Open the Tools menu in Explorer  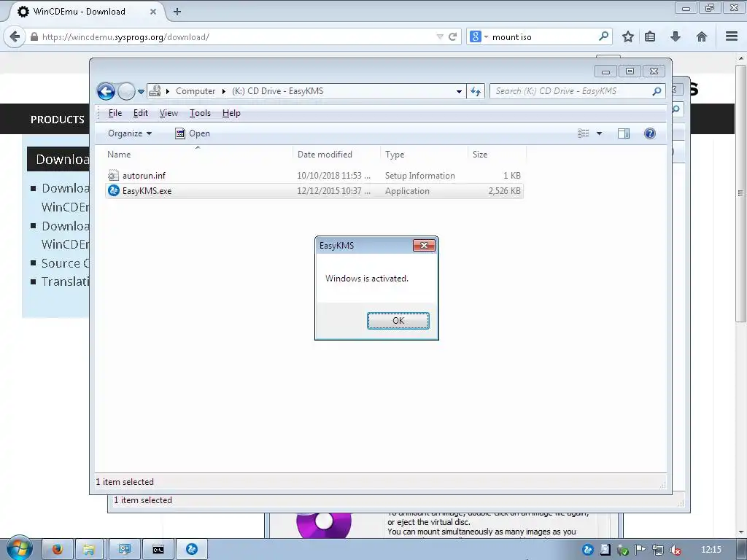click(200, 113)
